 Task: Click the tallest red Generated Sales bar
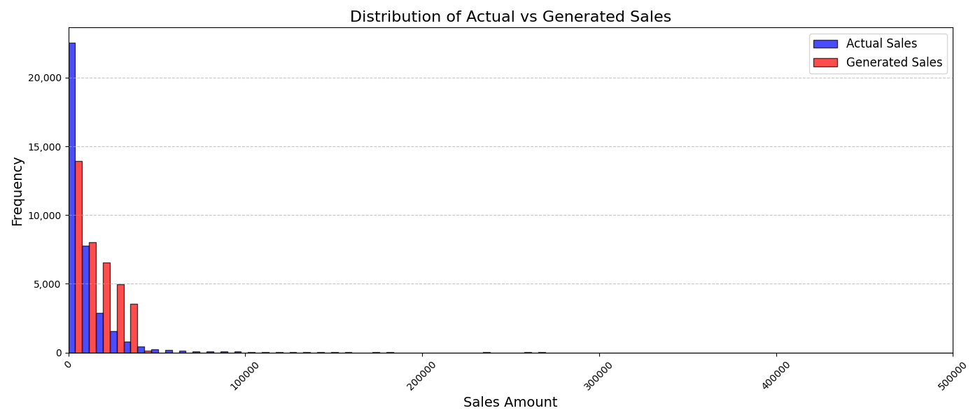pos(78,257)
